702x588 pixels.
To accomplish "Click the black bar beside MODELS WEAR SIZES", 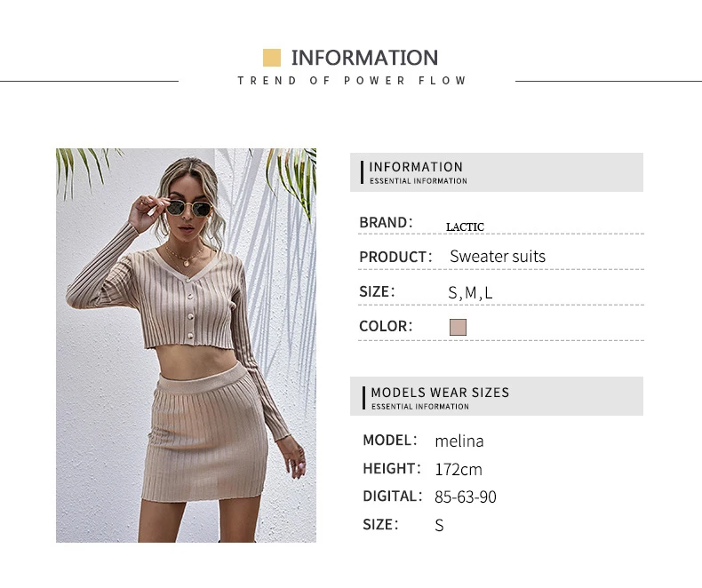I will pyautogui.click(x=364, y=398).
